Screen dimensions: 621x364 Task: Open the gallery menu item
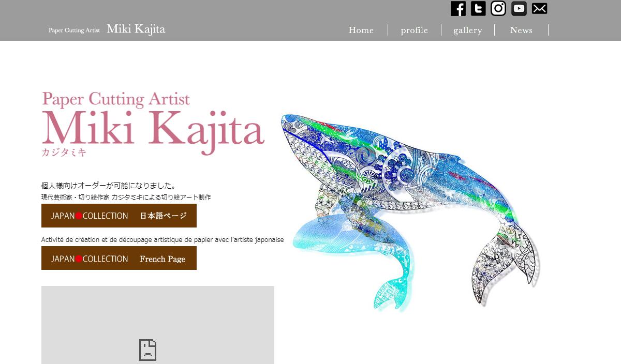tap(467, 30)
